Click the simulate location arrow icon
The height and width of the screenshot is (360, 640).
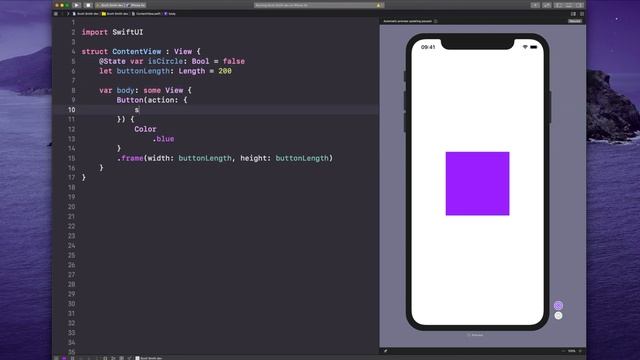click(x=129, y=358)
